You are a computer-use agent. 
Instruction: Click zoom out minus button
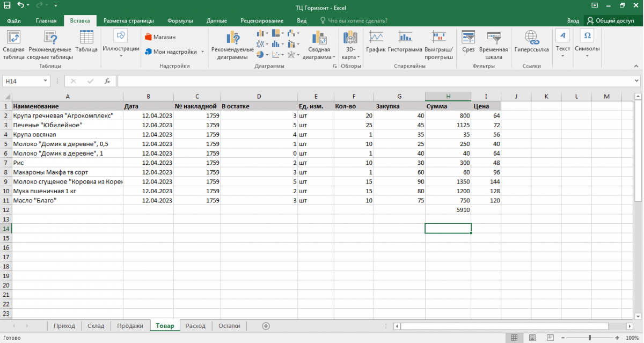tap(563, 338)
